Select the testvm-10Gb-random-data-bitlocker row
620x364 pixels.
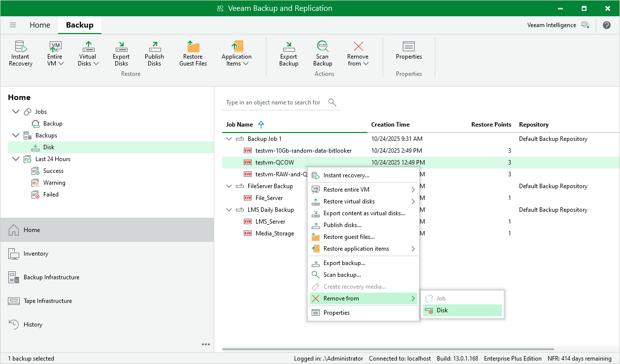tap(421, 151)
